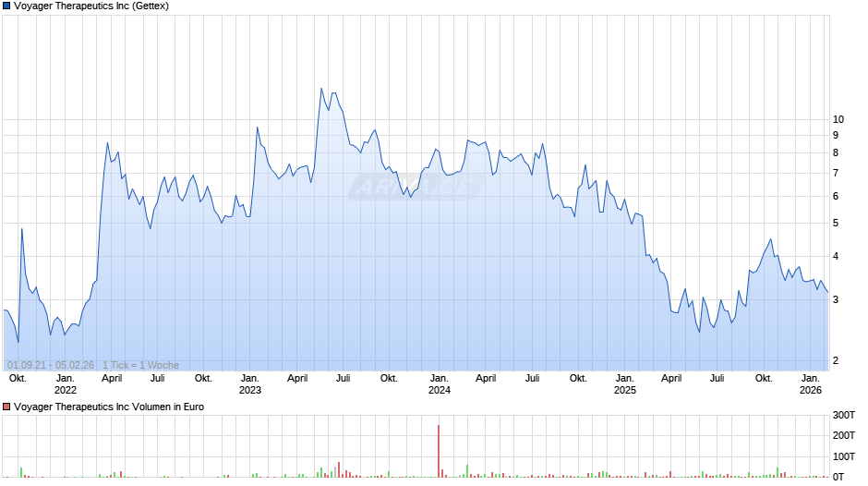Click the April label after Jan. 2023
868x486 pixels.
click(297, 379)
